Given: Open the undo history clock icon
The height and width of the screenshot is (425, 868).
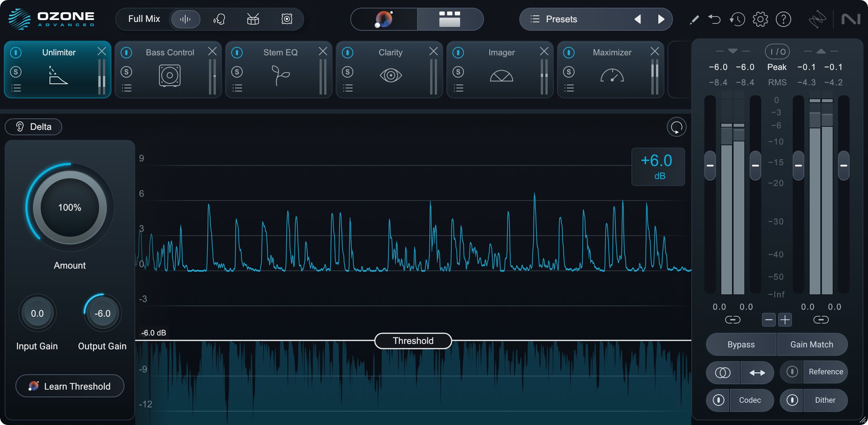Looking at the screenshot, I should point(737,19).
